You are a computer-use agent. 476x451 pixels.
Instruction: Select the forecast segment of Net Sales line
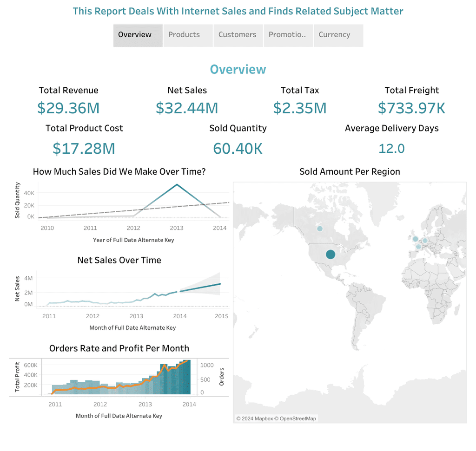[x=200, y=288]
